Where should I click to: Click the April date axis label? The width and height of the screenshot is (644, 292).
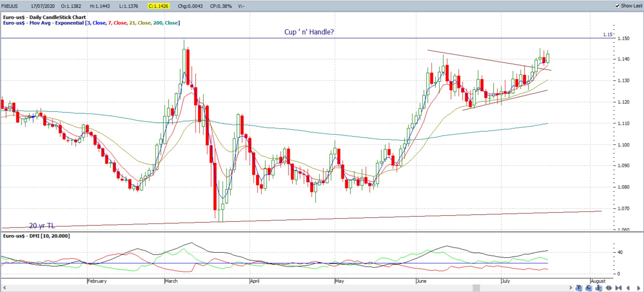[255, 281]
